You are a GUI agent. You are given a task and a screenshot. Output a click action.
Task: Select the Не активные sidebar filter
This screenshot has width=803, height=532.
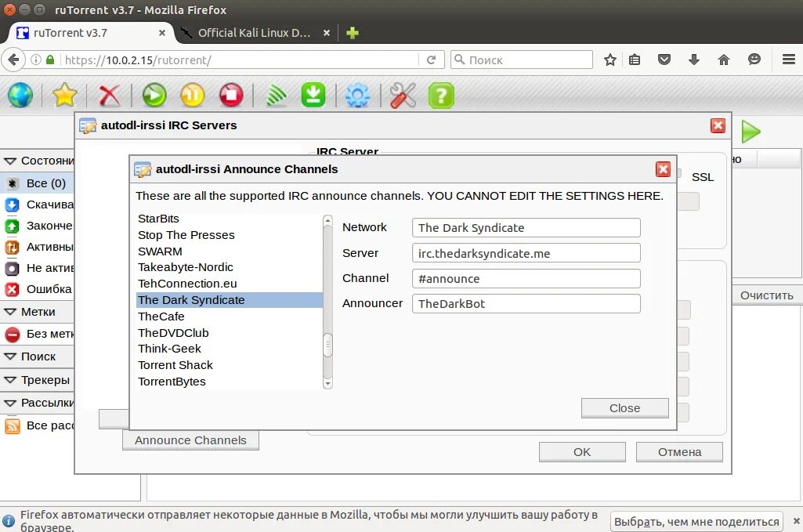37,268
